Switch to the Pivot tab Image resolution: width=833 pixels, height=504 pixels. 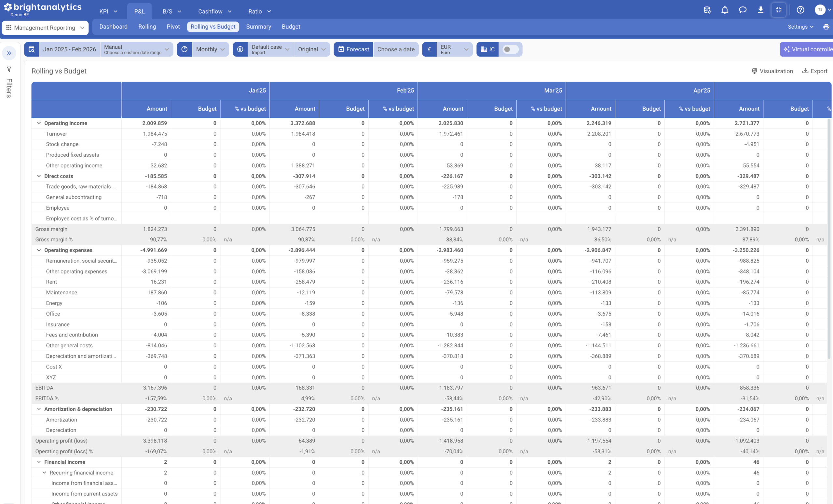[173, 27]
